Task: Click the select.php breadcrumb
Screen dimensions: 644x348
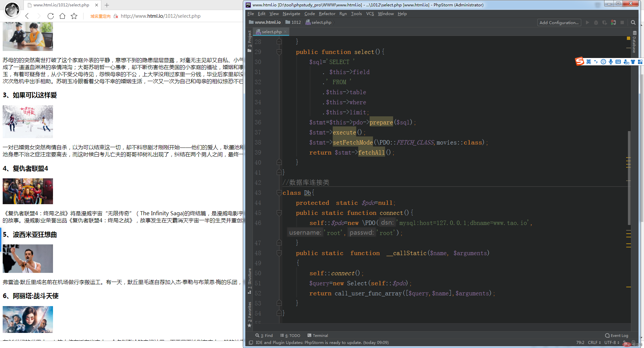Action: [x=318, y=22]
